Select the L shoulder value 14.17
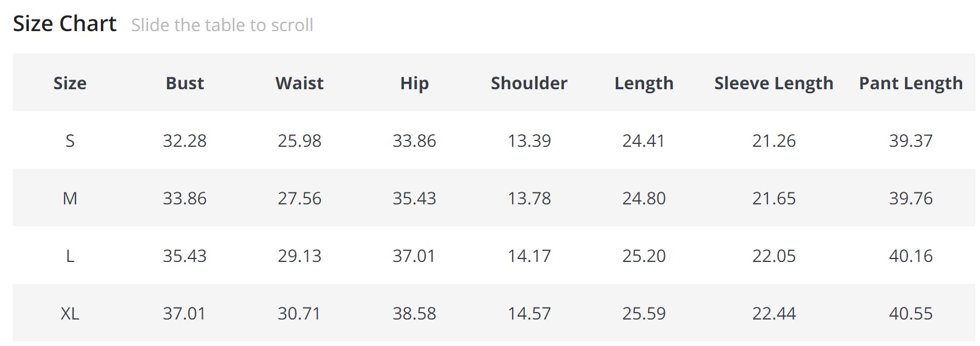Viewport: 980px width, 346px height. coord(529,256)
